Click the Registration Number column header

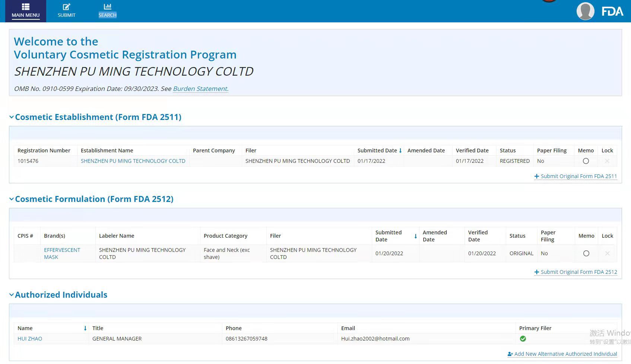(x=44, y=151)
